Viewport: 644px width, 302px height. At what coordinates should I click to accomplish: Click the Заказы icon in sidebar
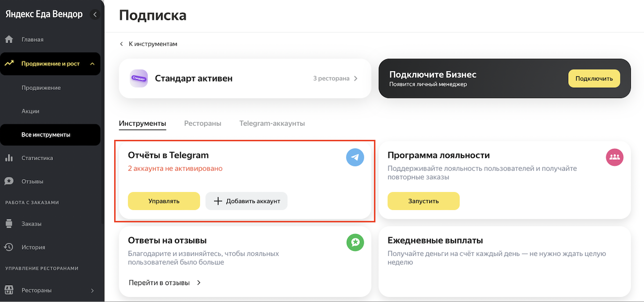9,224
